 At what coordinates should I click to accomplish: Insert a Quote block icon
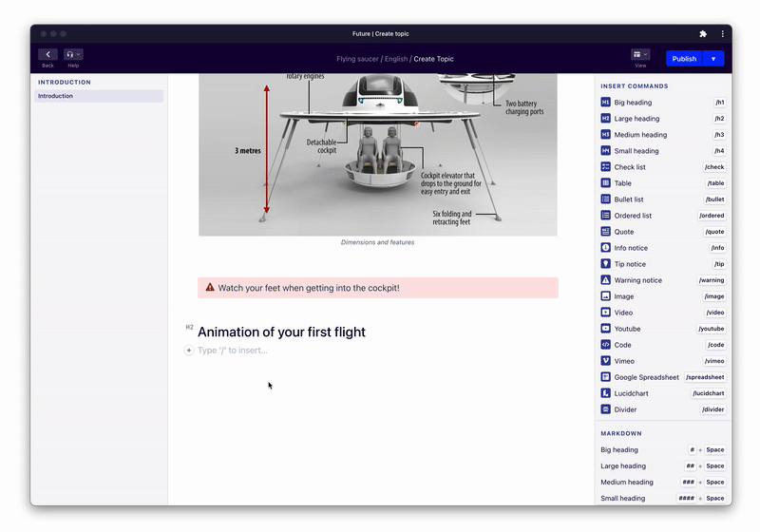[605, 232]
